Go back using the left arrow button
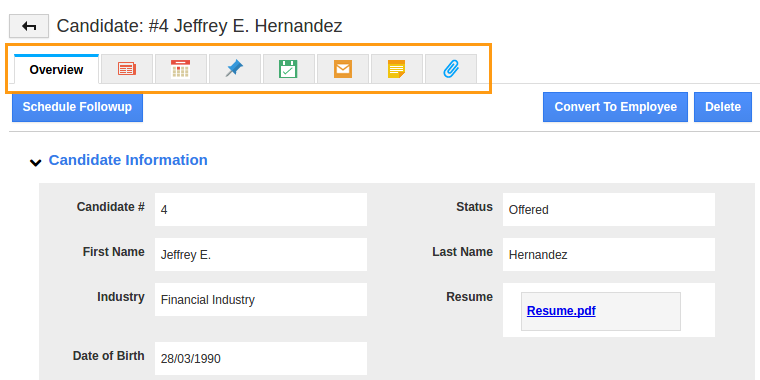Viewport: 760px width, 380px height. [x=29, y=26]
